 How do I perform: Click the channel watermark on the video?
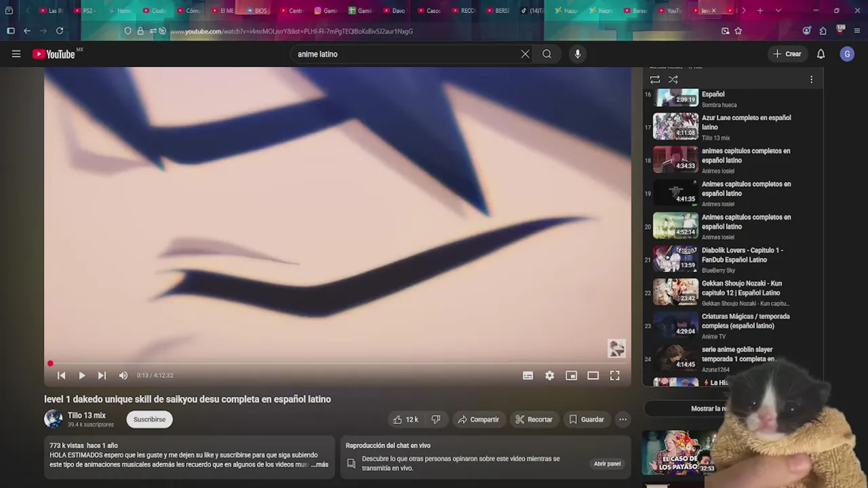616,348
